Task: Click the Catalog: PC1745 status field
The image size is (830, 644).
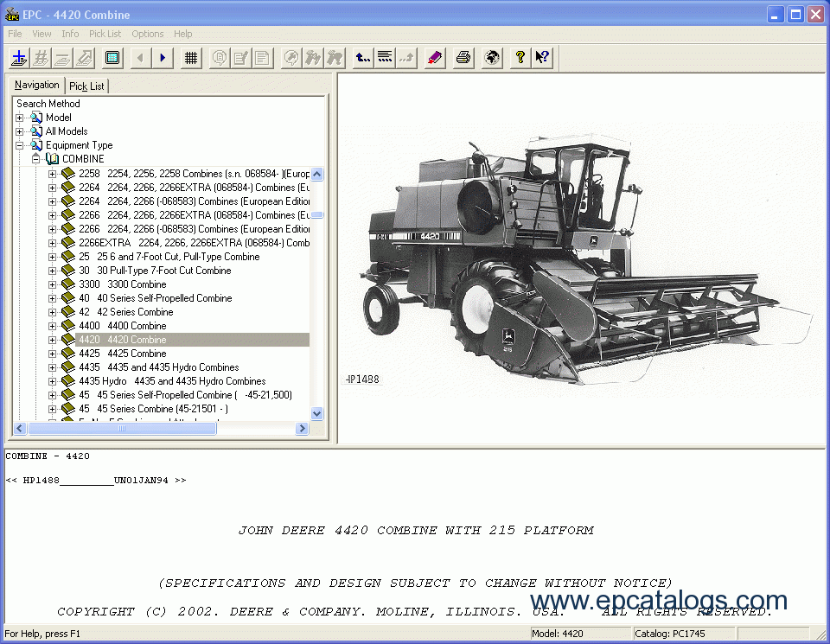Action: click(x=683, y=634)
